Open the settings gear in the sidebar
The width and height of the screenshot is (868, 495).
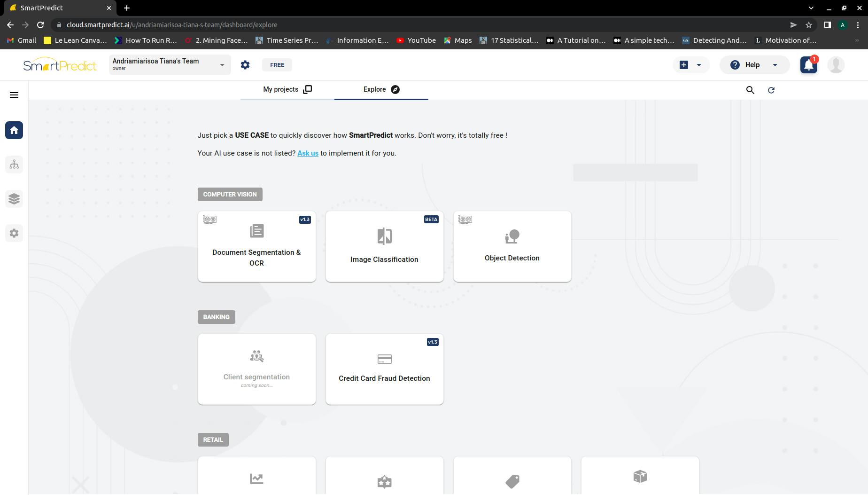point(14,233)
